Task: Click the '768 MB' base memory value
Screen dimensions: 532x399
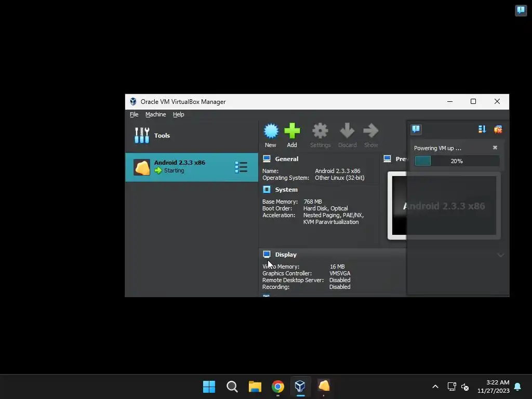Action: pos(312,202)
